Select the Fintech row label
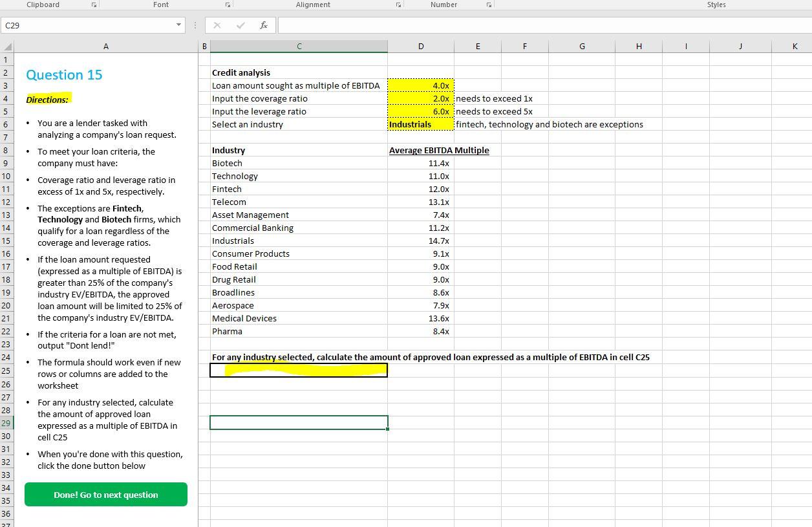The image size is (812, 527). pyautogui.click(x=227, y=189)
